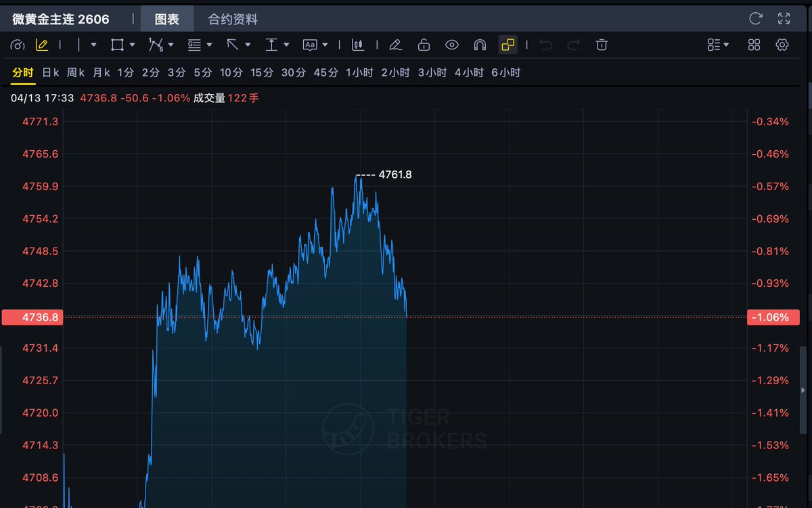Expand the list layout dropdown arrow

pos(726,45)
